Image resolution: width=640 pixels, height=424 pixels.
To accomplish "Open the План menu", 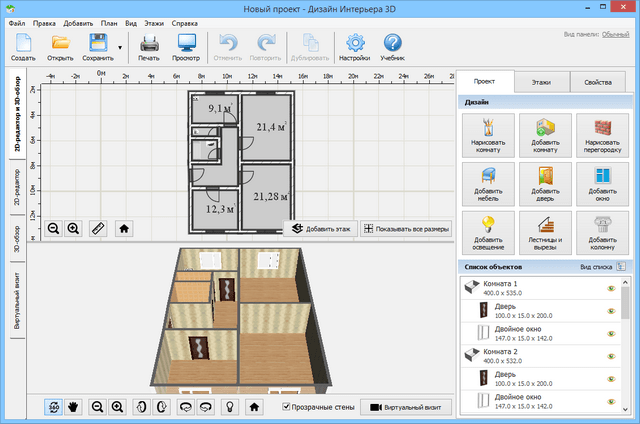I will (x=105, y=21).
